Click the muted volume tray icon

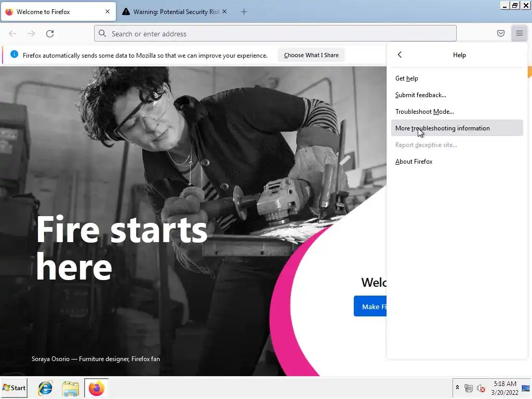[x=481, y=388]
